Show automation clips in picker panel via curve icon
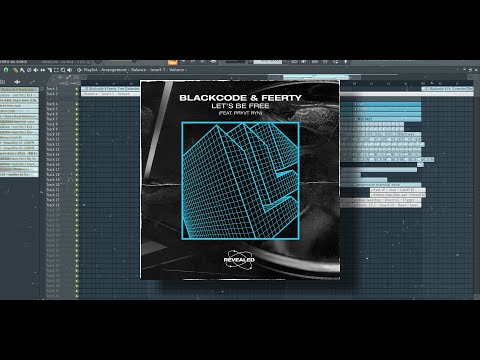480x360 pixels. tap(32, 82)
